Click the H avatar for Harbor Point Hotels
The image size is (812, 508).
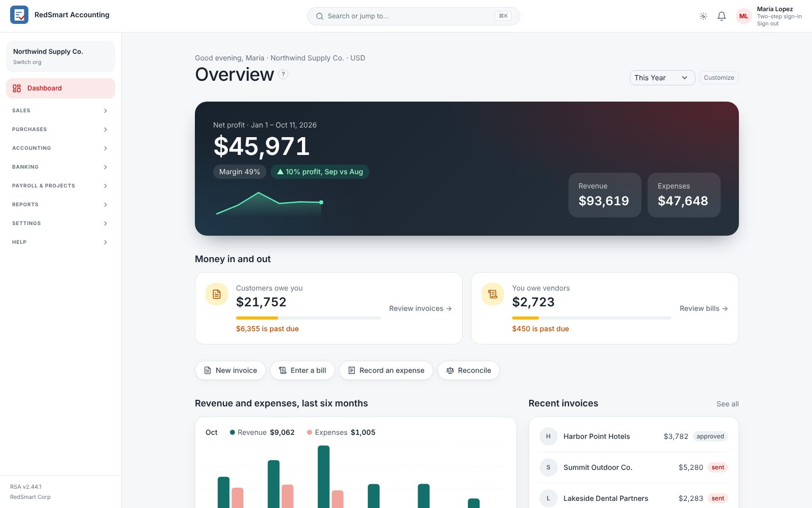pyautogui.click(x=548, y=436)
